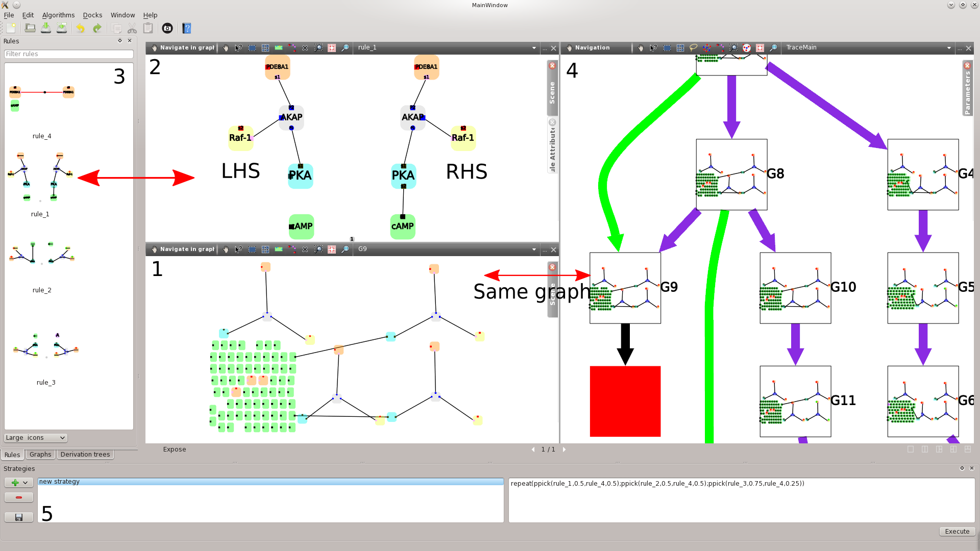
Task: Click the open project folder icon
Action: click(x=30, y=29)
